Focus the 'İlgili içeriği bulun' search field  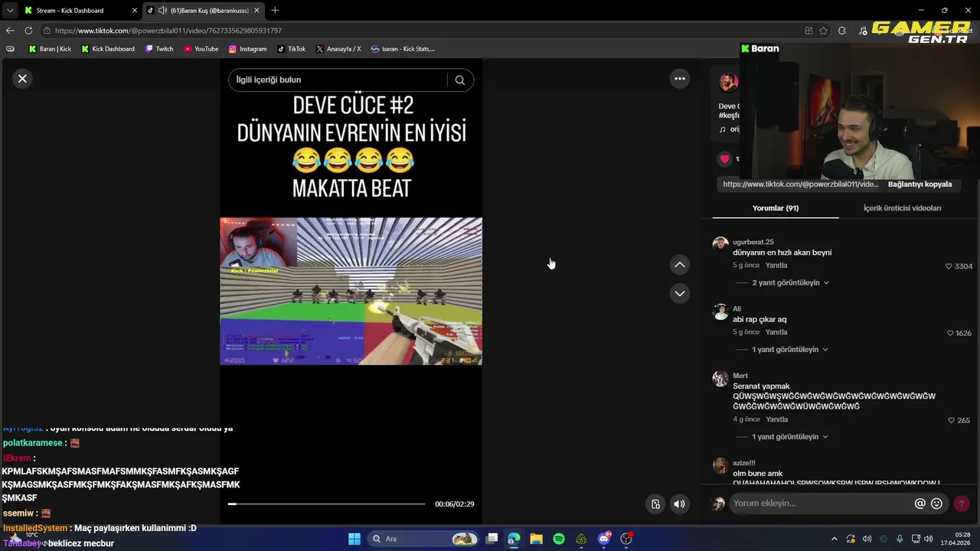338,80
